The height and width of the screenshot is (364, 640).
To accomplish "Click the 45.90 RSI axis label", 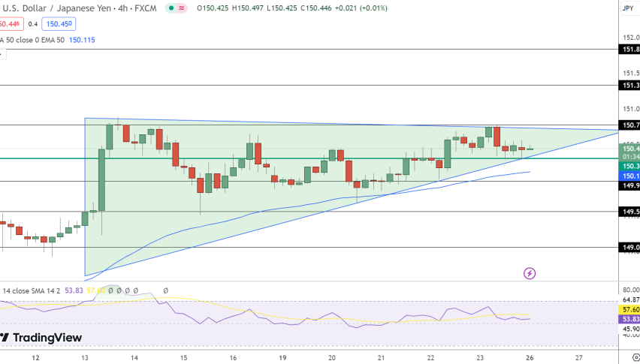I will pyautogui.click(x=631, y=329).
